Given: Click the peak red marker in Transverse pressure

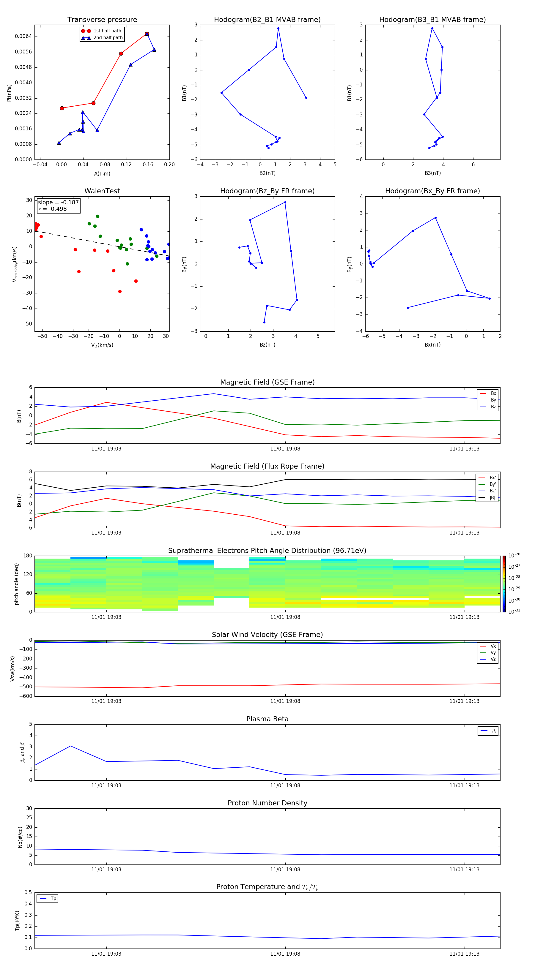Looking at the screenshot, I should point(147,34).
